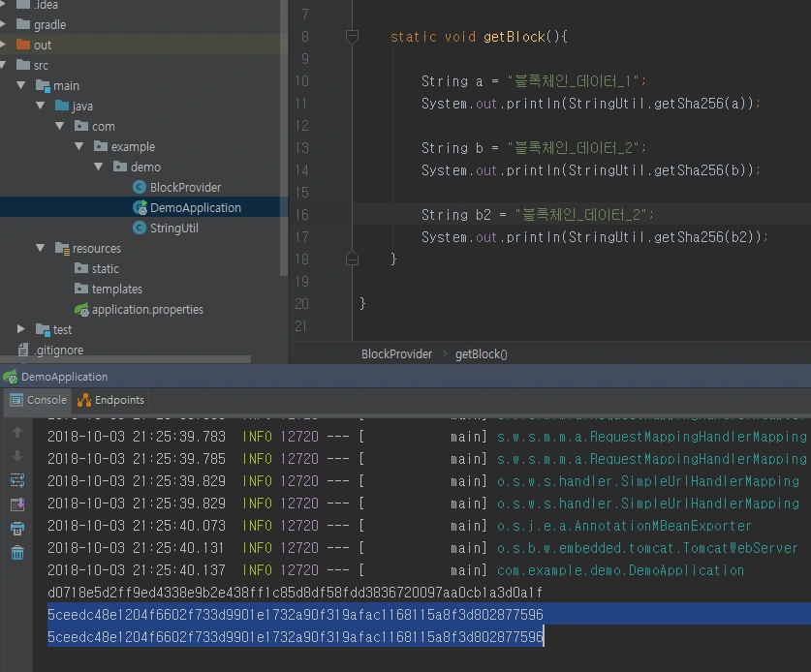The height and width of the screenshot is (672, 811).
Task: Click the last 5ceedc48 hash output line
Action: pyautogui.click(x=295, y=637)
